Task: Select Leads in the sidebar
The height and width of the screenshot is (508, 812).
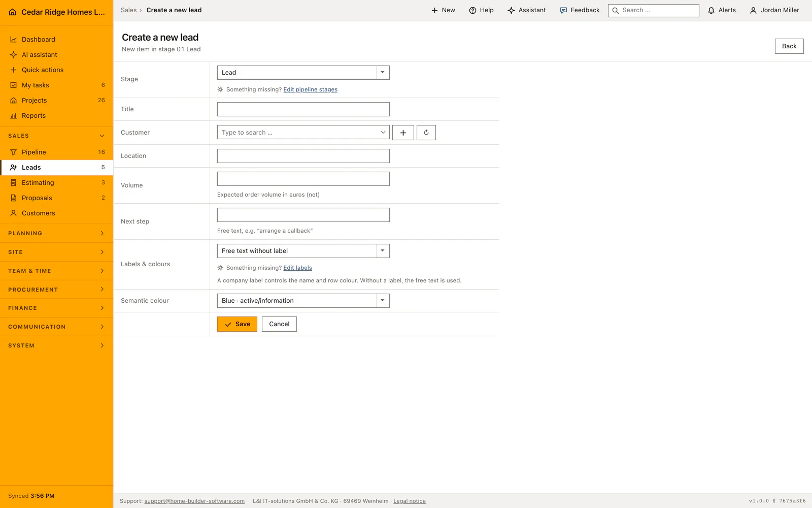Action: click(x=56, y=167)
